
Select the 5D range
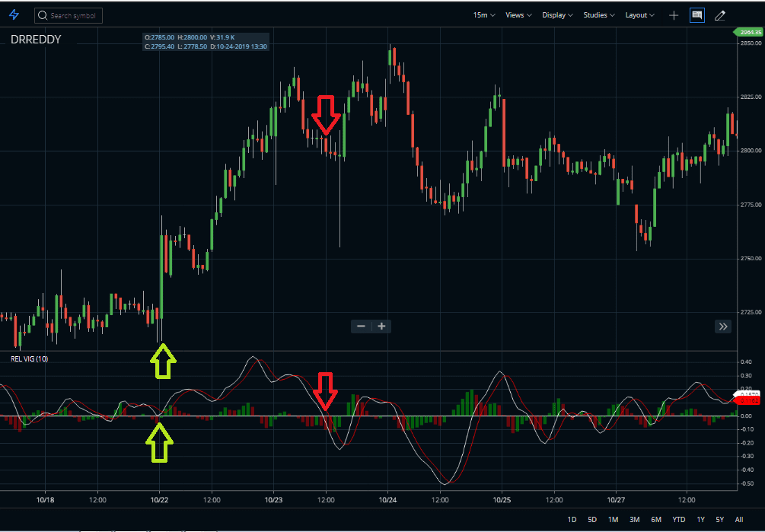tap(591, 519)
